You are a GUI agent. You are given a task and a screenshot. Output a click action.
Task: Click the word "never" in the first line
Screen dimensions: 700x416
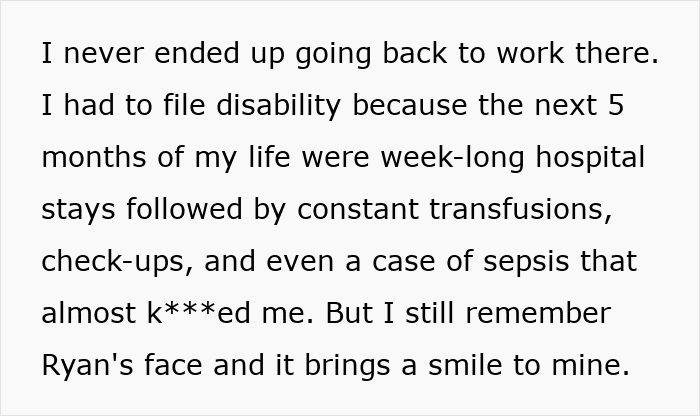click(x=104, y=54)
